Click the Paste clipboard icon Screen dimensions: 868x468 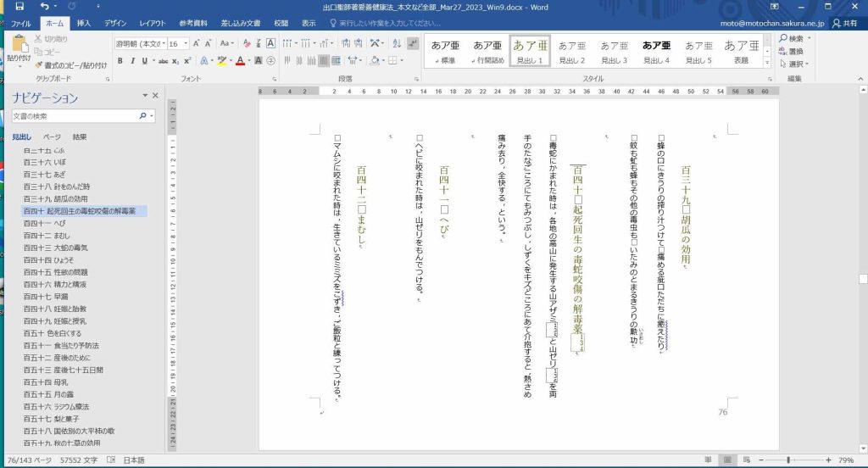point(19,44)
